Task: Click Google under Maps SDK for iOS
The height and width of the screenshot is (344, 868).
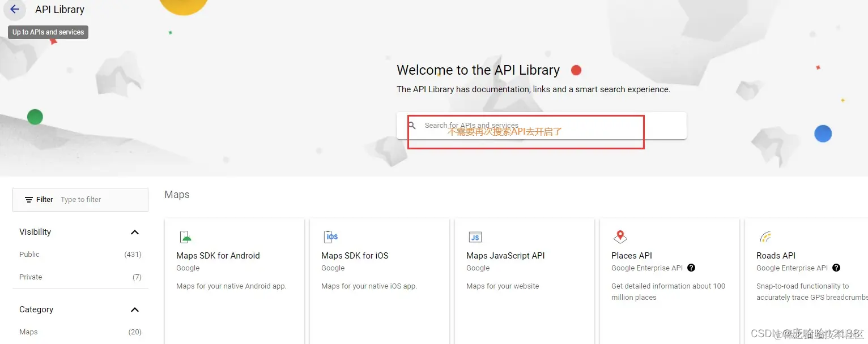Action: click(333, 268)
